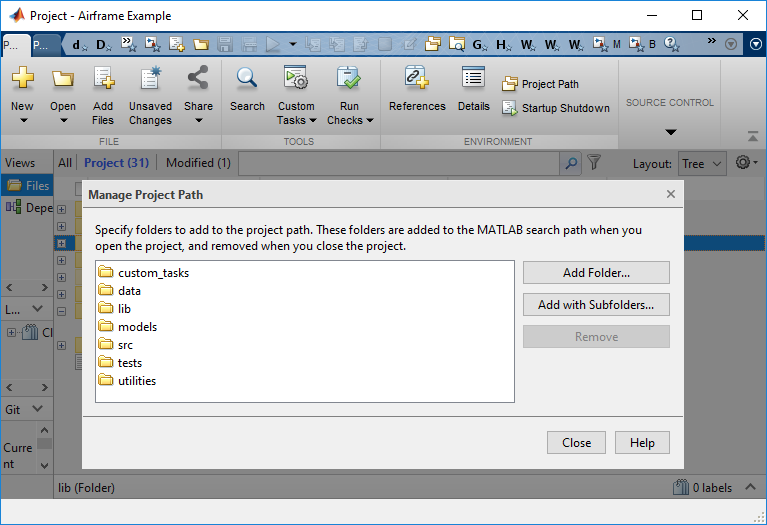Expand the Source Control section arrow
Screen dimensions: 767x525
(671, 132)
